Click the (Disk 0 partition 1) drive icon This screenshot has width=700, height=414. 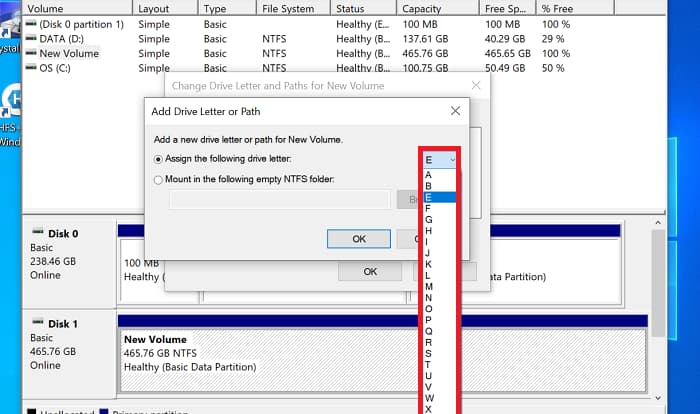click(x=31, y=23)
